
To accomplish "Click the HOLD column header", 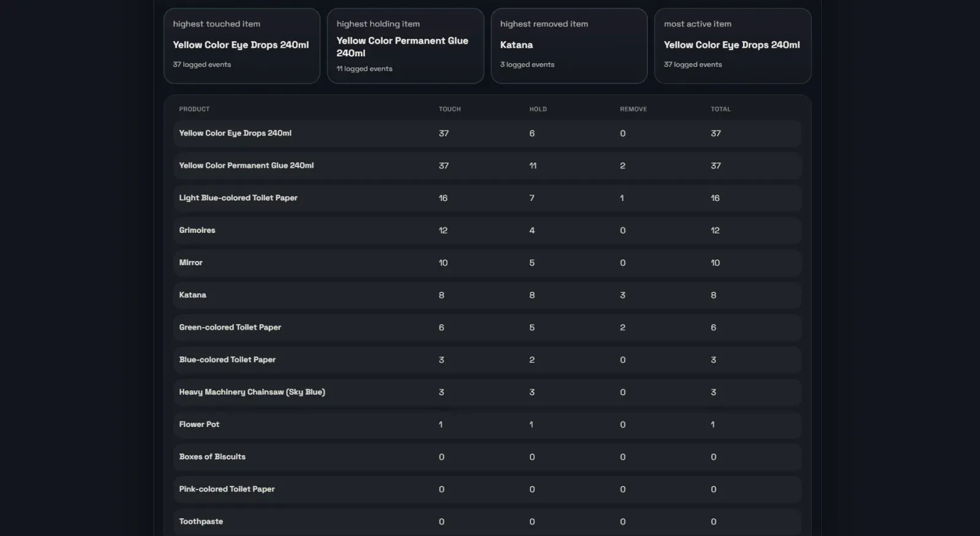I will point(538,109).
